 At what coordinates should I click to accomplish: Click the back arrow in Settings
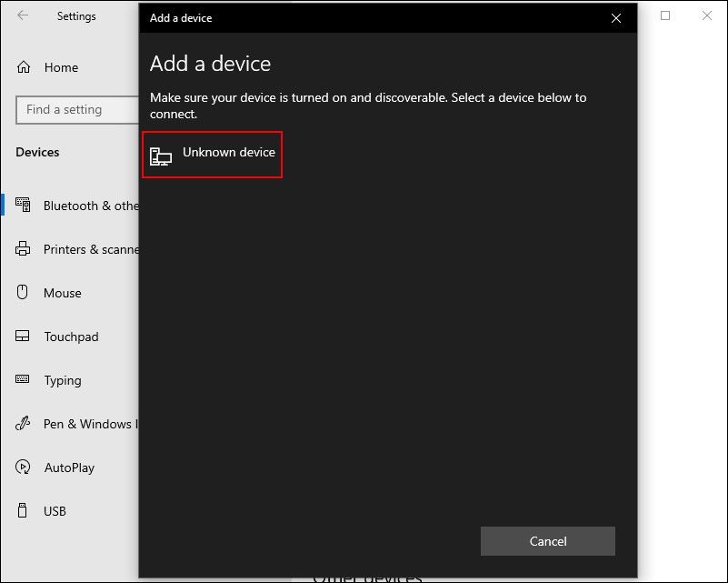click(x=23, y=15)
